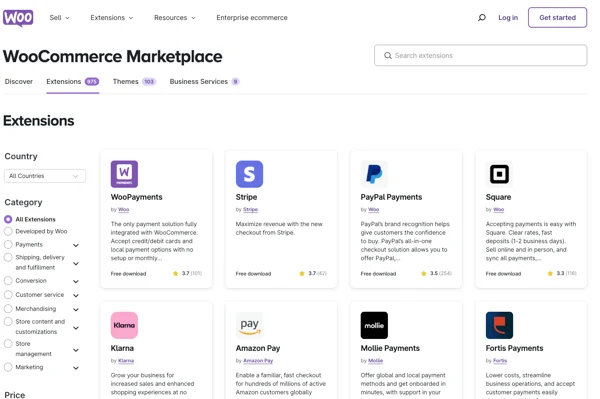600x399 pixels.
Task: Open the Stripe developer link
Action: pyautogui.click(x=250, y=210)
